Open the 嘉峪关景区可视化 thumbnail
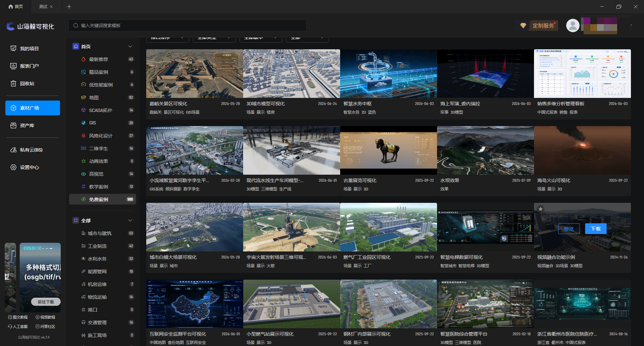The width and height of the screenshot is (644, 346). click(x=195, y=74)
